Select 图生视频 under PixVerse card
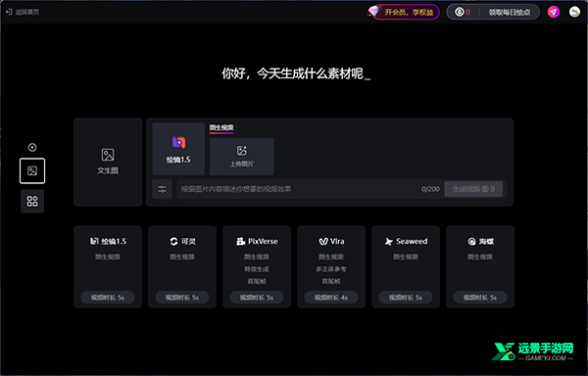 pos(257,257)
